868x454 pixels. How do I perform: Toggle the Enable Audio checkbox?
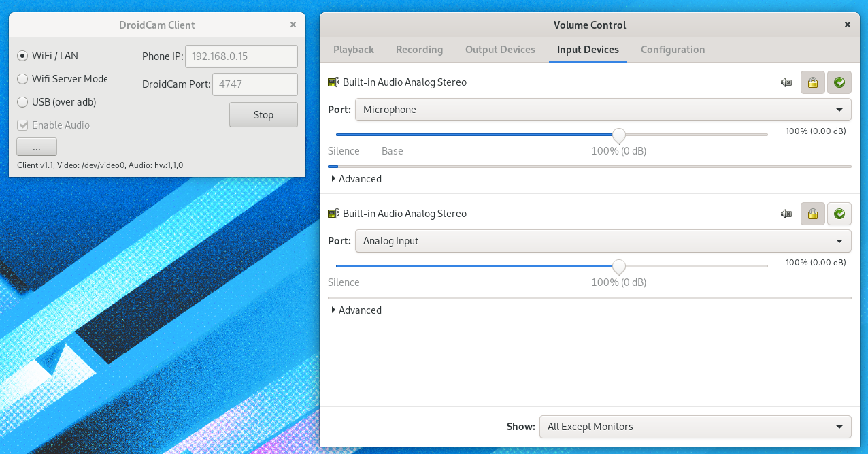pyautogui.click(x=53, y=125)
